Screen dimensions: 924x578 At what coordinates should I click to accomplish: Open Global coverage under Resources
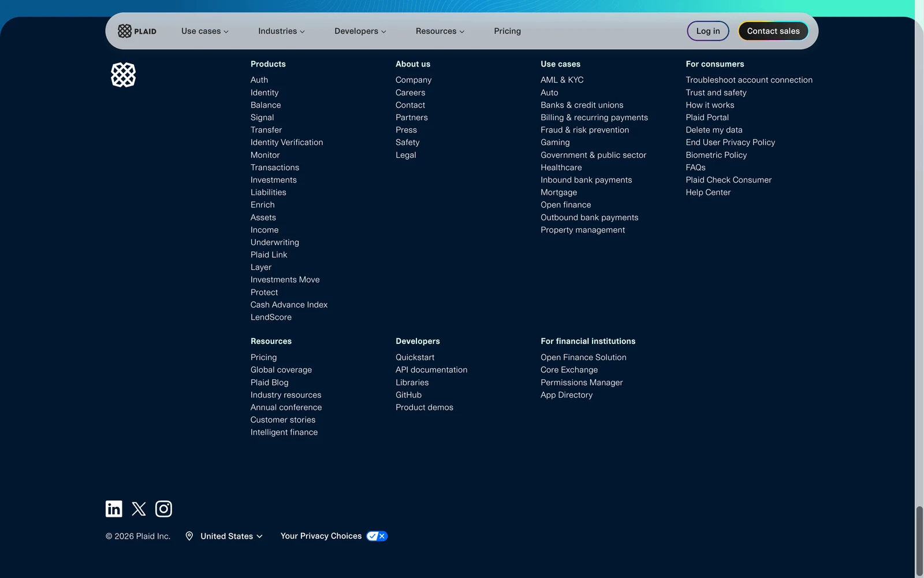[x=281, y=370]
